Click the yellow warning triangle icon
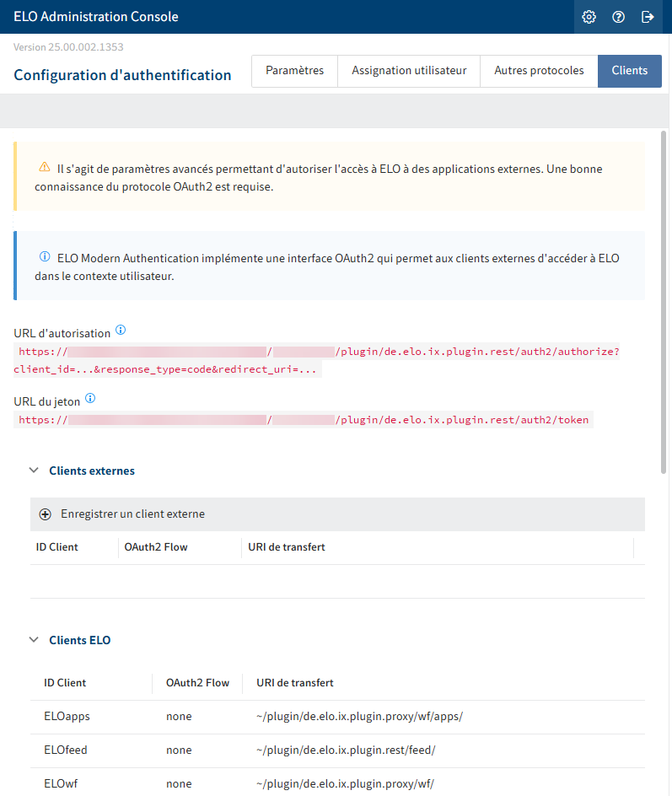This screenshot has height=796, width=672. pos(45,166)
